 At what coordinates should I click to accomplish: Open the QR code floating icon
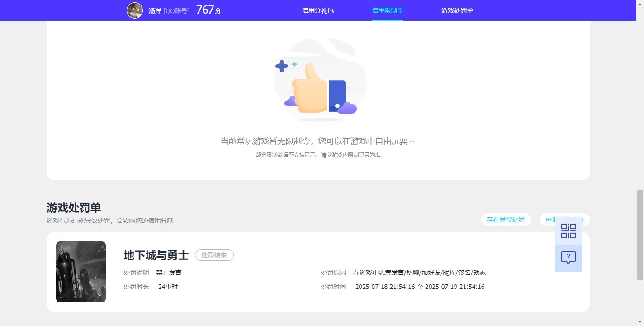(568, 231)
